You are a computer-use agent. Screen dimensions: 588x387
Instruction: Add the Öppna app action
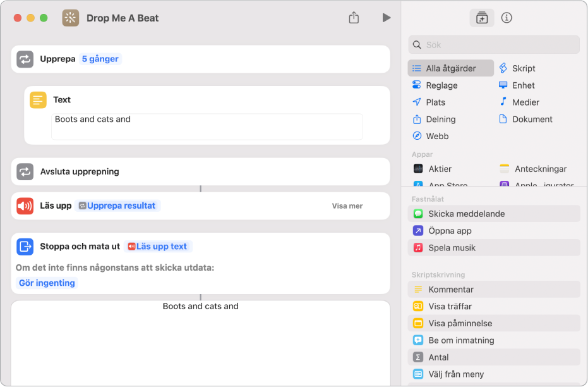coord(494,231)
